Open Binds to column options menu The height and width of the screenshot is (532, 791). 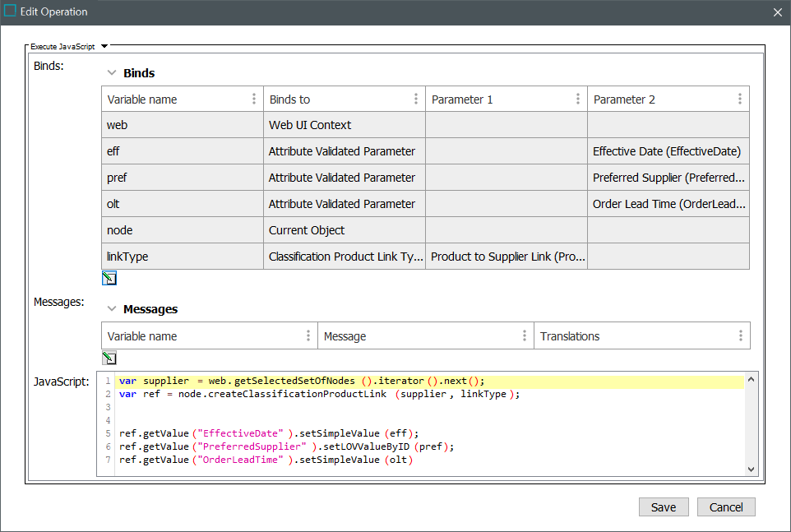coord(416,99)
